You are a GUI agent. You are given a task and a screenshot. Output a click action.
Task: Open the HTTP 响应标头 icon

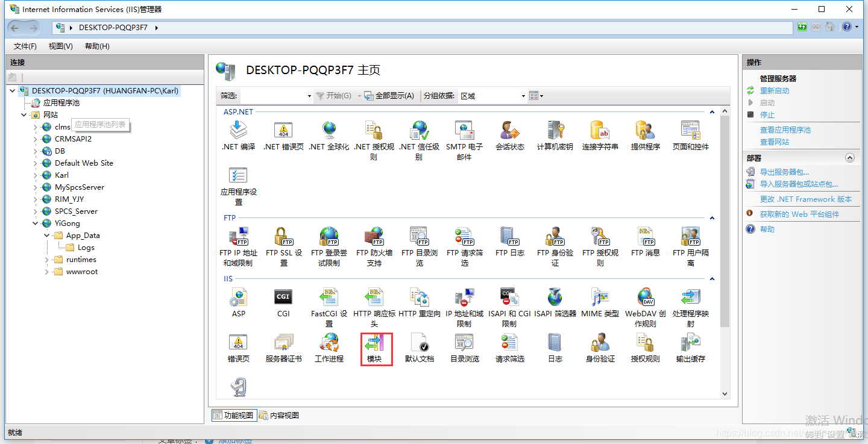[374, 308]
